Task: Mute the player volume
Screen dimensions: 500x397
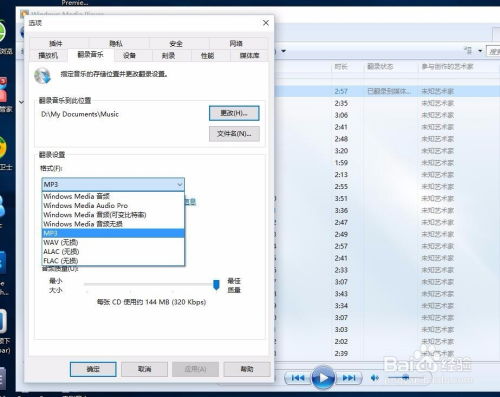Action: [x=375, y=378]
